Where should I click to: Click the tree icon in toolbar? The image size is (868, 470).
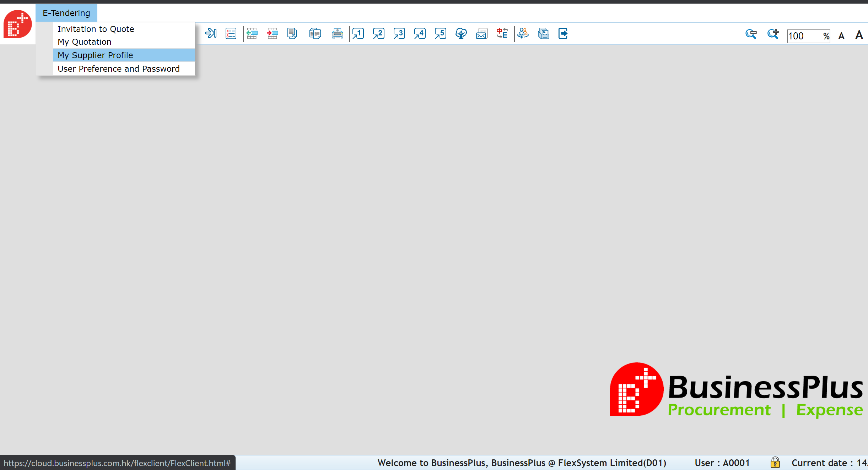[461, 34]
